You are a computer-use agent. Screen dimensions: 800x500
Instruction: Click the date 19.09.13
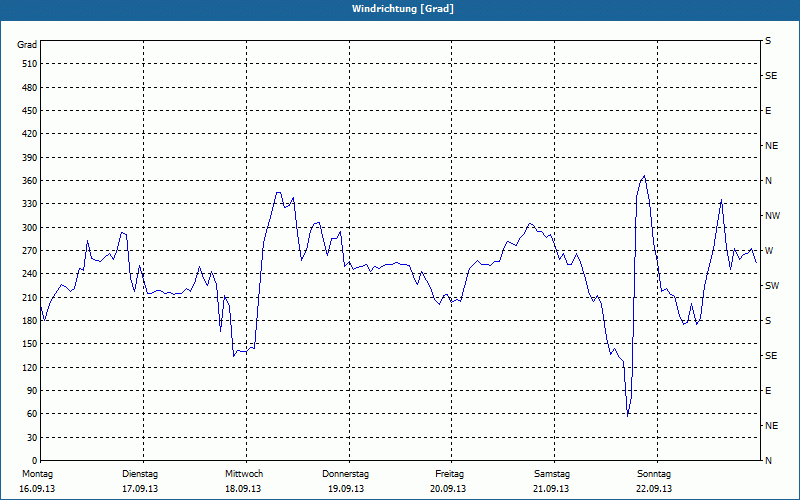(346, 489)
